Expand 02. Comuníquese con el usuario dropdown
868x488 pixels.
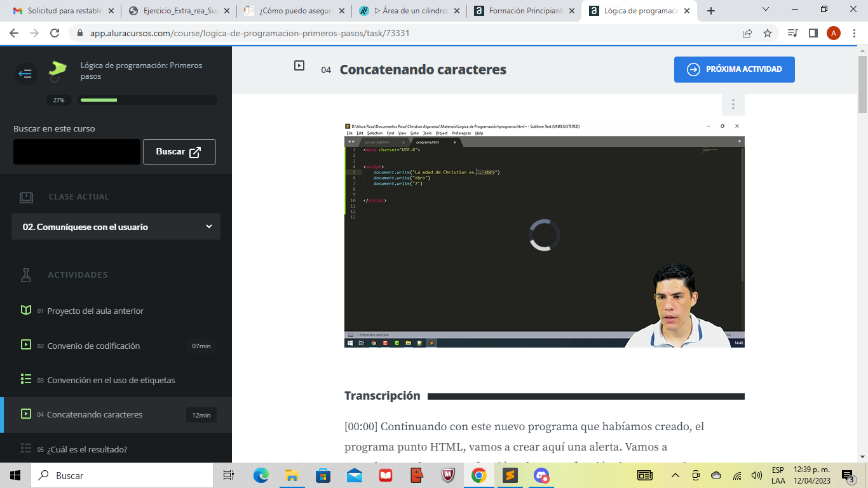[116, 227]
